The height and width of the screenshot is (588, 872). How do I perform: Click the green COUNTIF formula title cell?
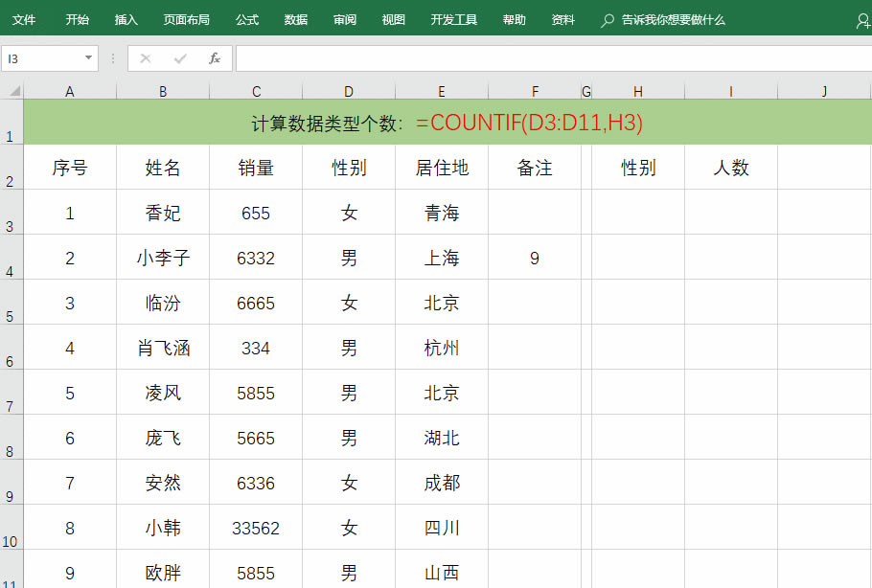(x=447, y=123)
